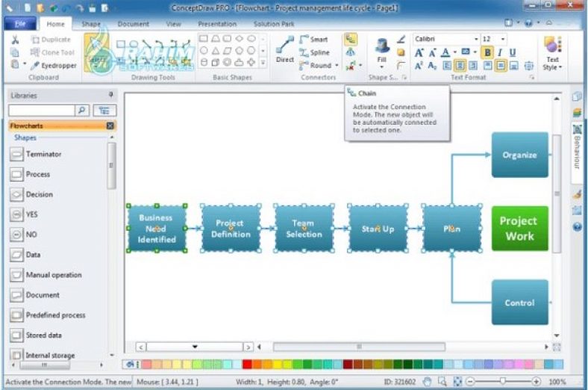Click the fit-to-page icon in status bar
The width and height of the screenshot is (588, 390).
457,382
